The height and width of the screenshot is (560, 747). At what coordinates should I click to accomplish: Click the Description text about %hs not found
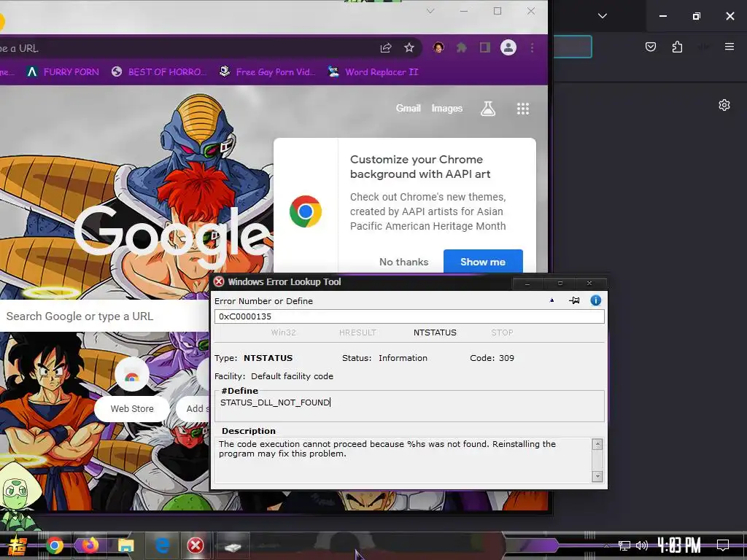[x=387, y=448]
